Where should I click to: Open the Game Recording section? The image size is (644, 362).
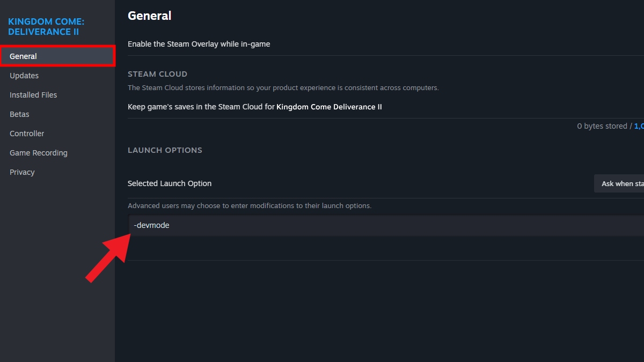(38, 152)
